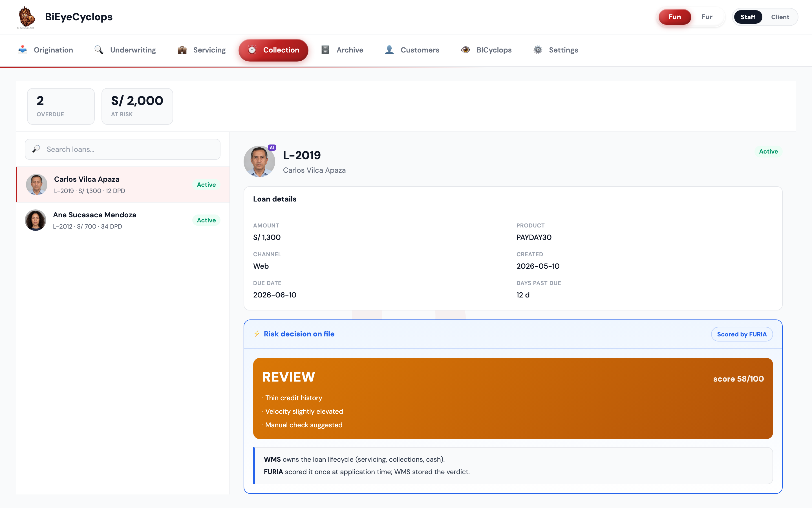Click the Search loans input field
Image resolution: width=812 pixels, height=508 pixels.
pos(122,149)
